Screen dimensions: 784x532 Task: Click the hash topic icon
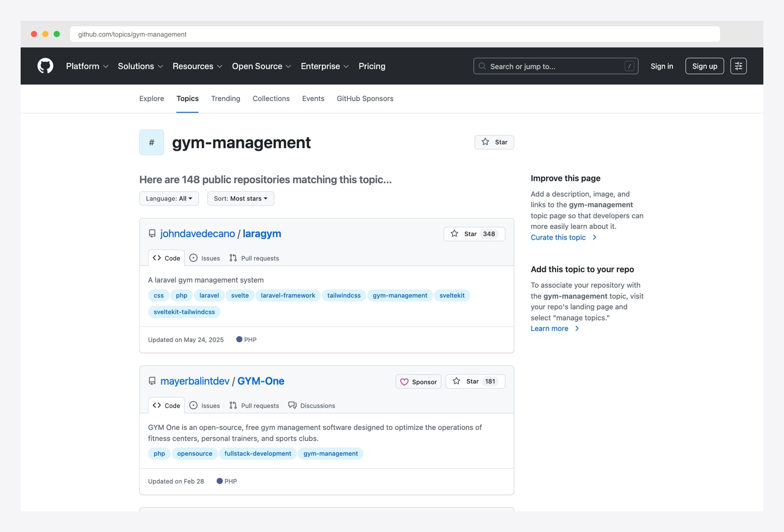(x=152, y=142)
